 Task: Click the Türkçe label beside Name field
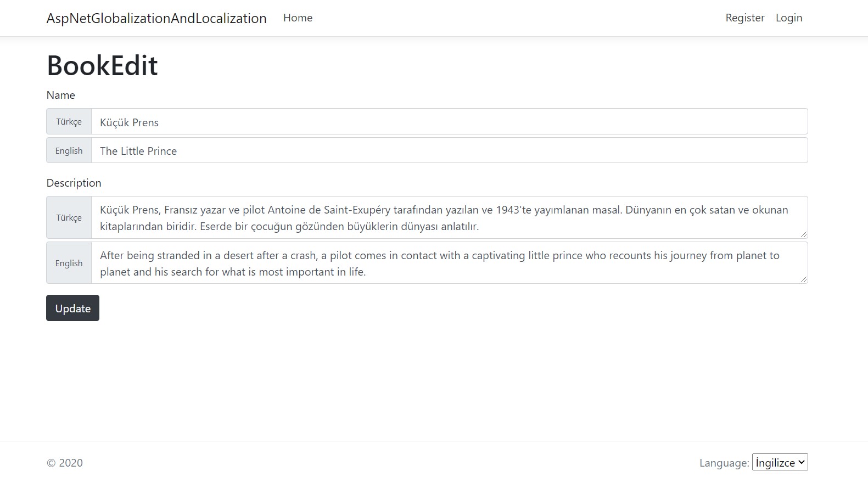click(x=69, y=121)
